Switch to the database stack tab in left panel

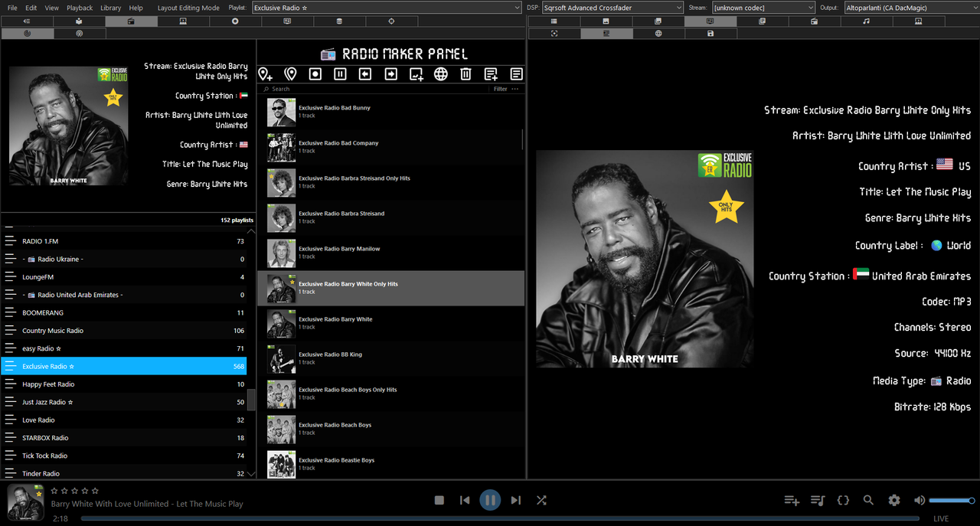339,21
